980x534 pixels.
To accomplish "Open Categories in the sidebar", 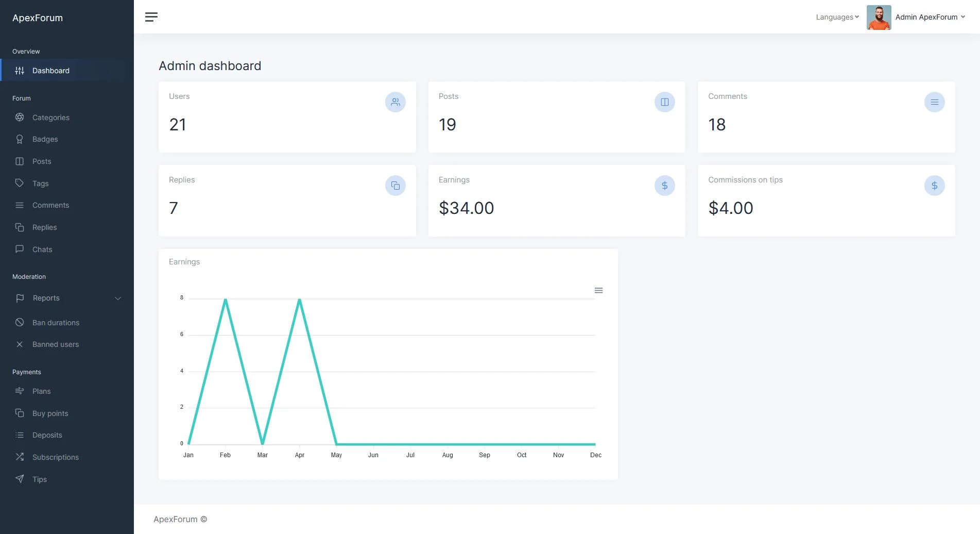I will click(x=50, y=118).
